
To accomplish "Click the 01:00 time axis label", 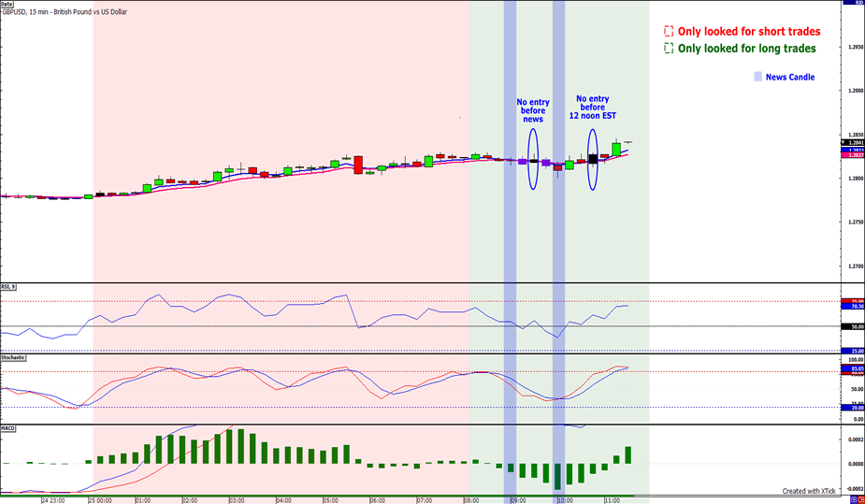I will click(143, 500).
